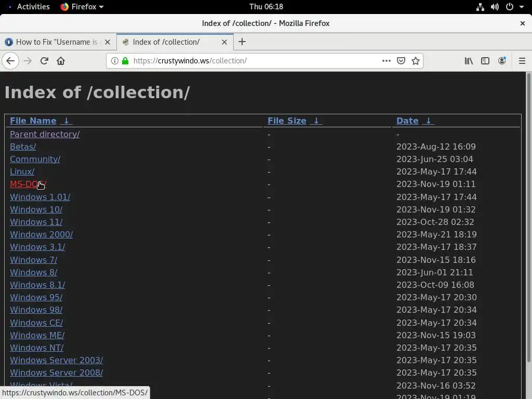Sort listing by File Size header
Screen dimensions: 532x399
[287, 121]
